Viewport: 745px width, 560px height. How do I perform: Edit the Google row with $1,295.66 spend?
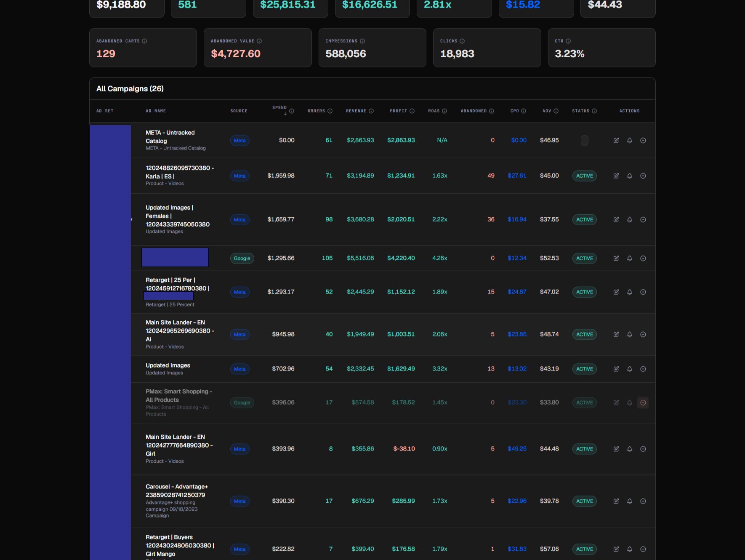tap(616, 259)
